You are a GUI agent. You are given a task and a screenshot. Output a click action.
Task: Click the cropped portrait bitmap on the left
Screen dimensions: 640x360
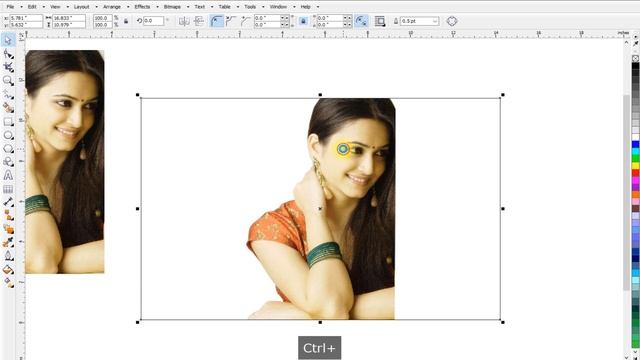(64, 162)
